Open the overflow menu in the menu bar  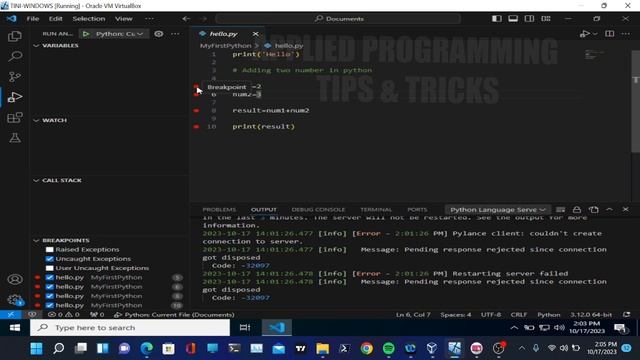tap(149, 19)
